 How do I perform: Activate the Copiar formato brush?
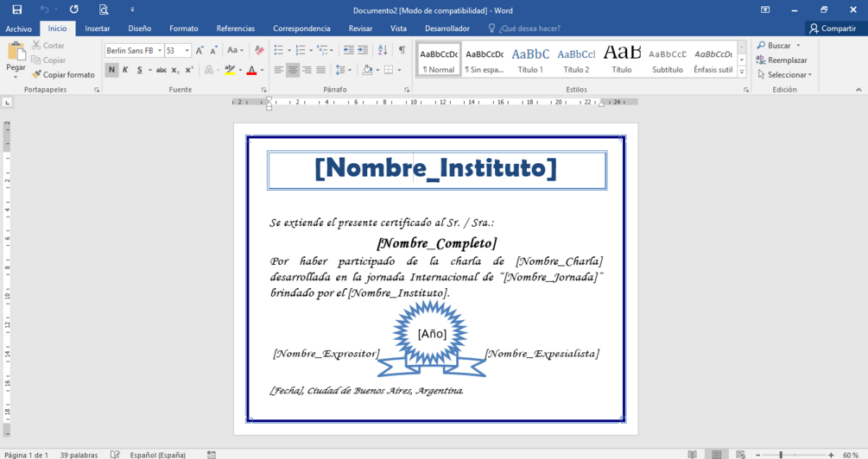point(63,74)
